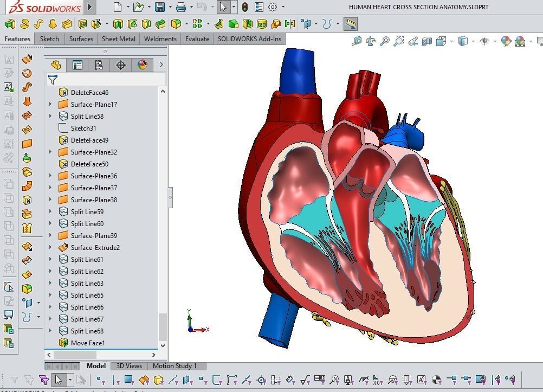Click the feature tree scroll-up arrow
This screenshot has width=543, height=392.
pyautogui.click(x=163, y=92)
